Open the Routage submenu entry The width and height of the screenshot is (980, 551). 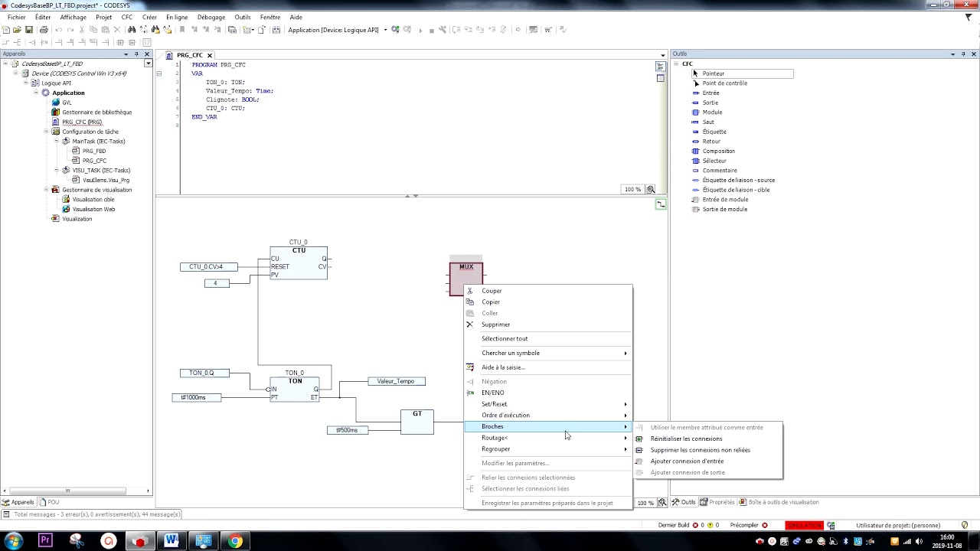pos(548,438)
